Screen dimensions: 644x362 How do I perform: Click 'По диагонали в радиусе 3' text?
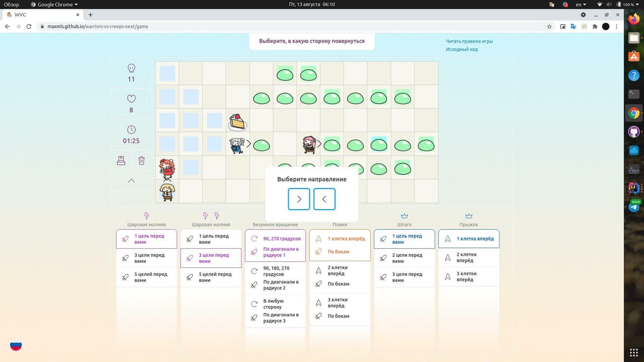[x=281, y=318]
